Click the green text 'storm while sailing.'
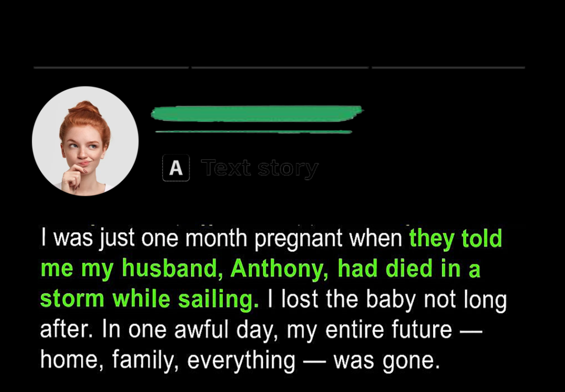565x392 pixels. [149, 299]
